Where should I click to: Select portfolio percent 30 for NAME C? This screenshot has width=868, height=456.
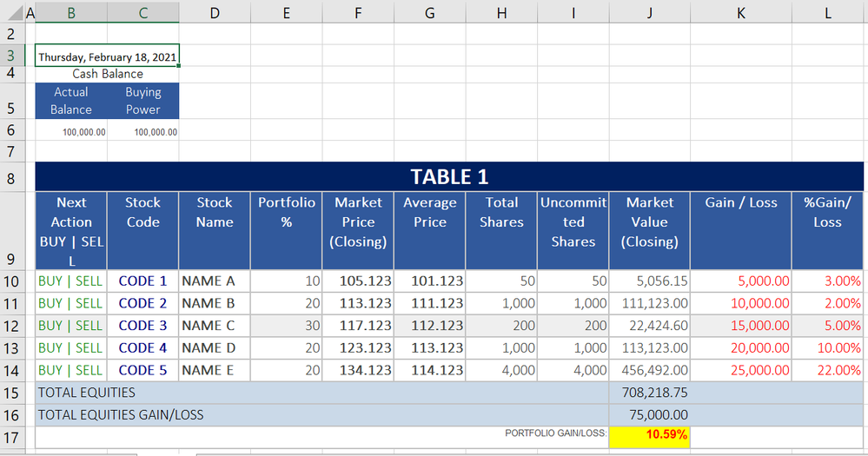coord(286,326)
